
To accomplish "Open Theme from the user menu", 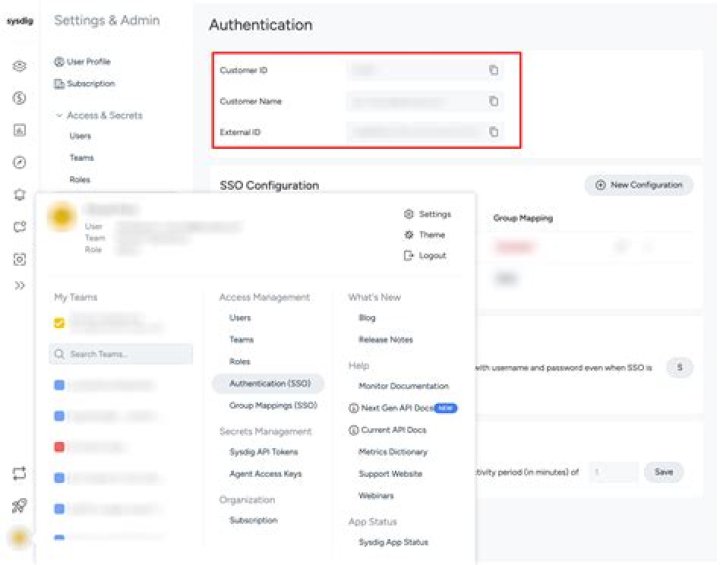I will coord(425,235).
